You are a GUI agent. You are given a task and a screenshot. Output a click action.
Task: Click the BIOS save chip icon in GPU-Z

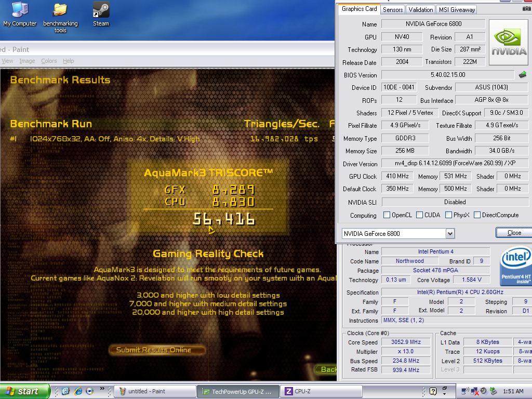523,74
